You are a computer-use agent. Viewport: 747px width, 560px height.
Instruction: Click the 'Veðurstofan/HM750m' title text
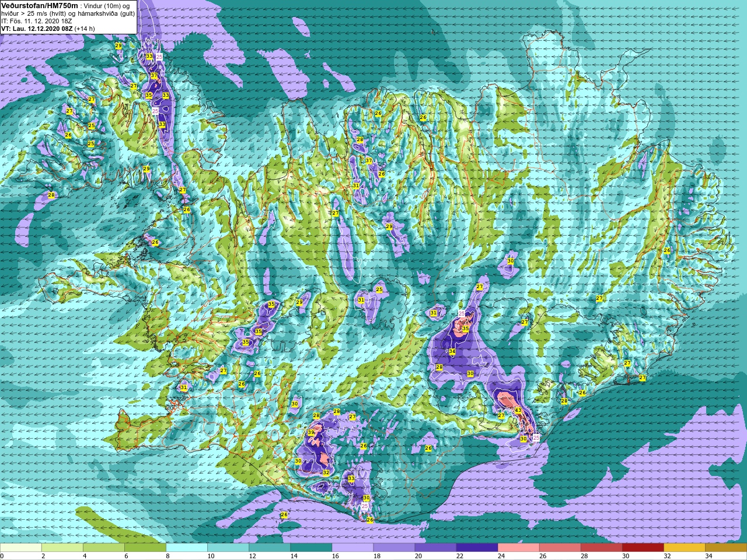[x=39, y=5]
